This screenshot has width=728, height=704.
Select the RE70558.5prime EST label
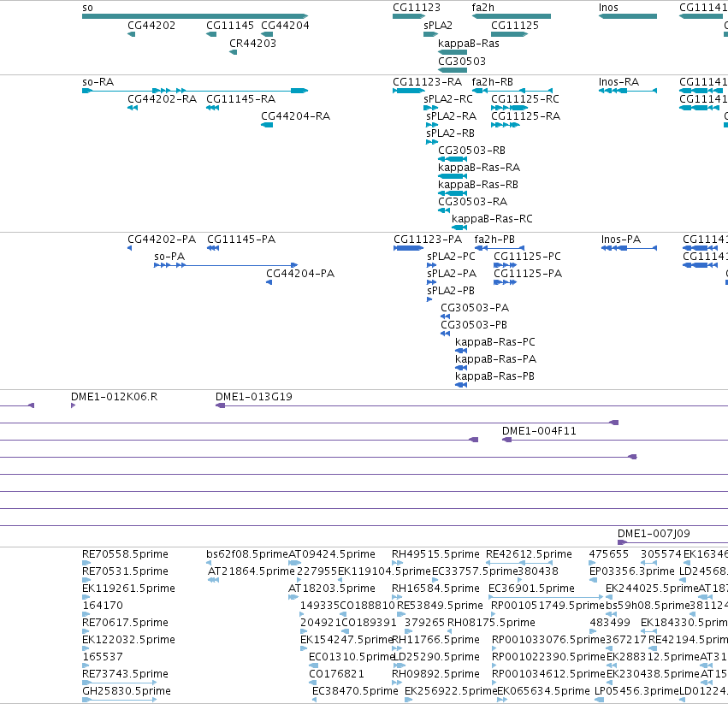[125, 554]
